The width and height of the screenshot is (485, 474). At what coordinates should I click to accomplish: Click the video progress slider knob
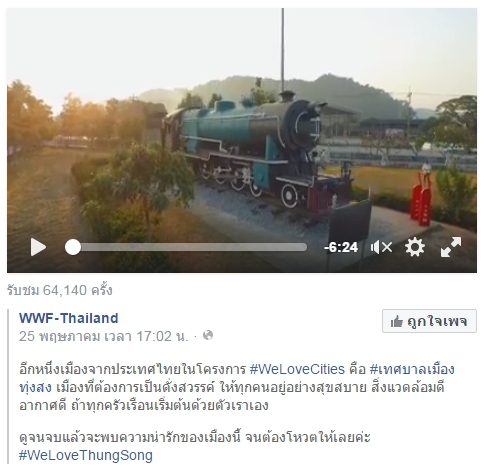point(73,247)
